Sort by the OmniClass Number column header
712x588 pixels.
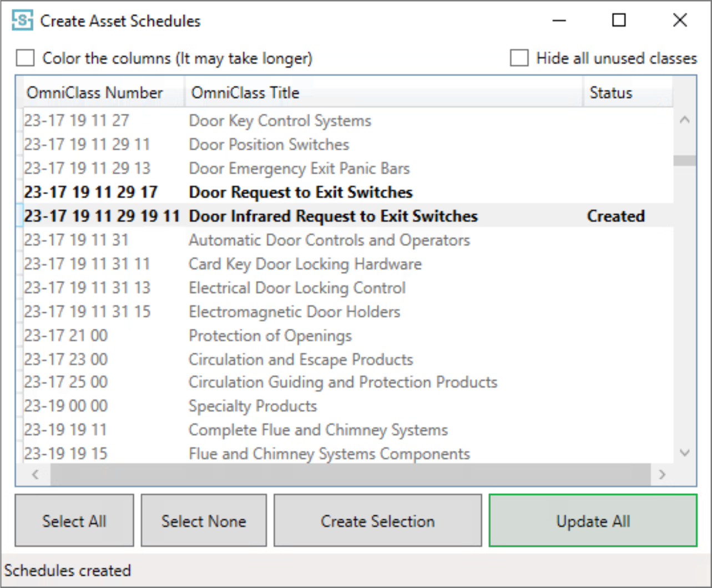pos(95,93)
